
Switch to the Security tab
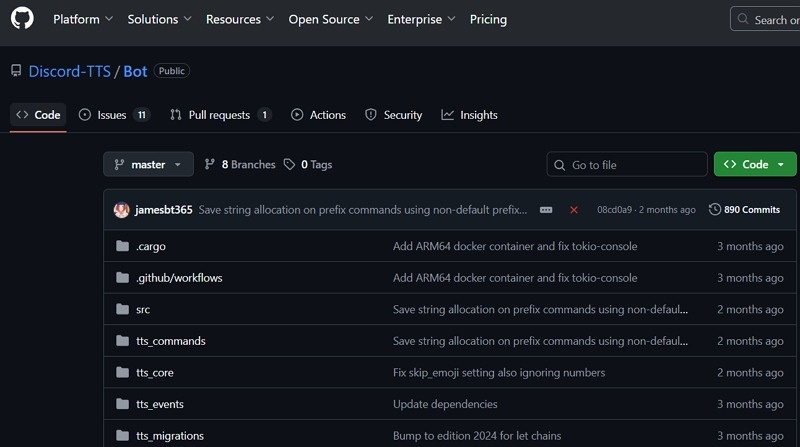coord(393,115)
